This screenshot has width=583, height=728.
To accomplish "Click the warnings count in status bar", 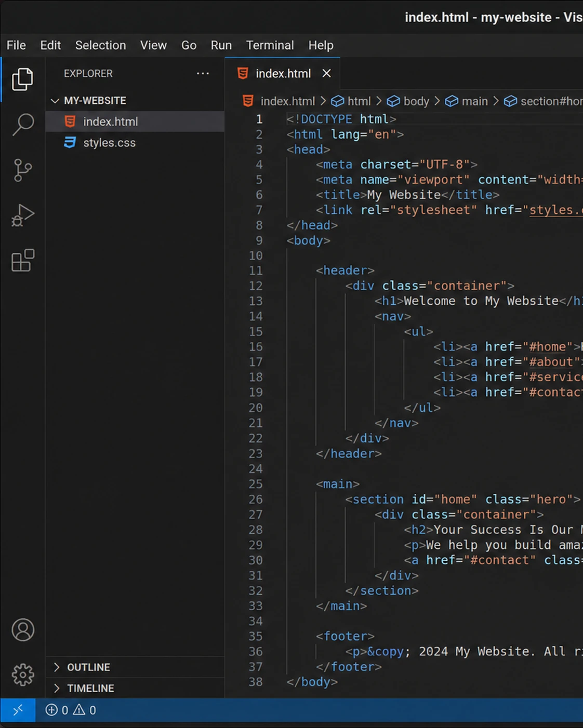I will (85, 710).
